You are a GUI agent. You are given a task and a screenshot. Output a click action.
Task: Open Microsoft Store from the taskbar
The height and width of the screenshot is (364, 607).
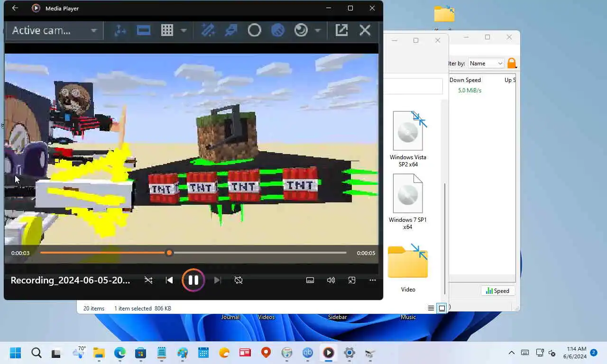140,353
